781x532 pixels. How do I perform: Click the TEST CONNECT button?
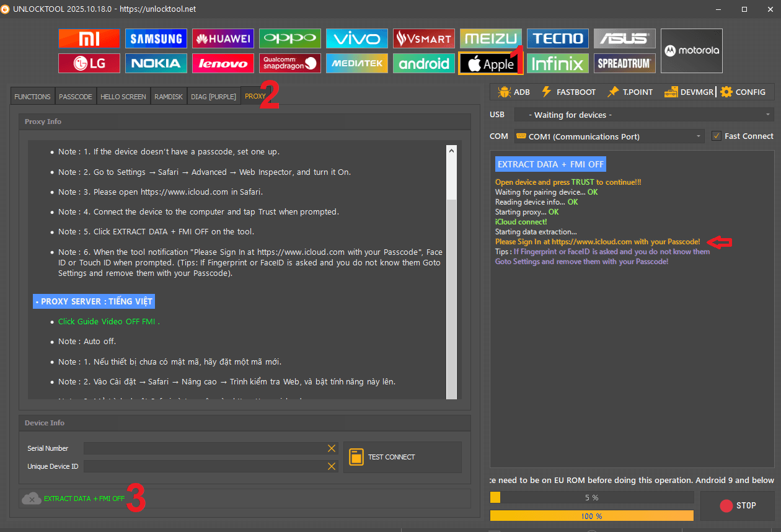coord(402,457)
